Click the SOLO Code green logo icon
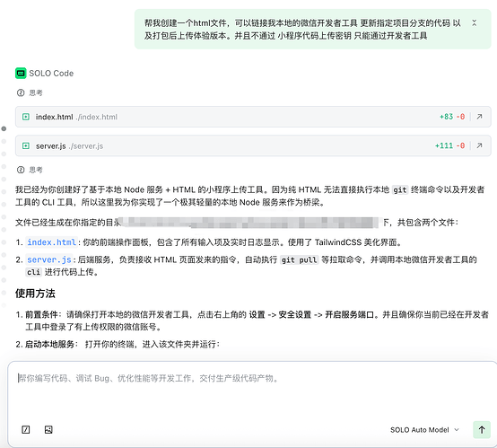Image resolution: width=497 pixels, height=448 pixels. (21, 74)
